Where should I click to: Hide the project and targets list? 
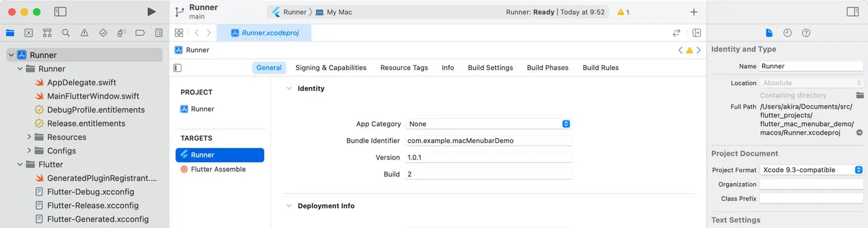point(178,68)
